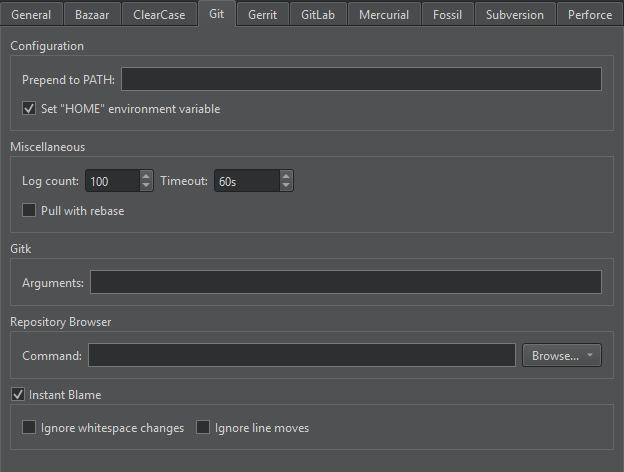
Task: Enable Pull with rebase option
Action: 29,211
